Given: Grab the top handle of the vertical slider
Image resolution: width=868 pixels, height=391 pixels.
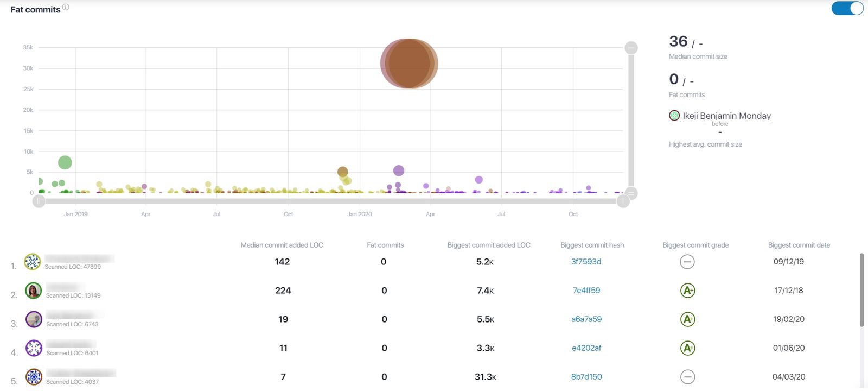Looking at the screenshot, I should tap(631, 48).
